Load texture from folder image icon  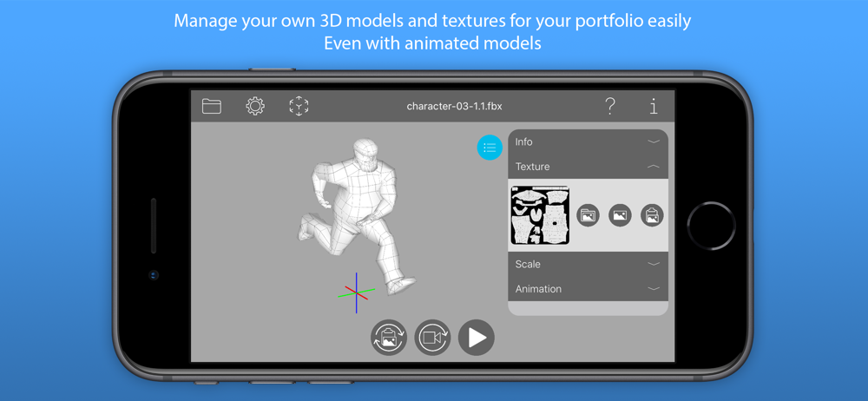click(x=588, y=215)
